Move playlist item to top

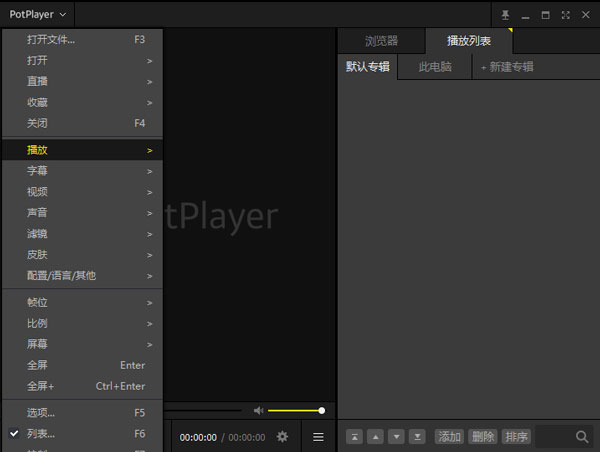[354, 437]
